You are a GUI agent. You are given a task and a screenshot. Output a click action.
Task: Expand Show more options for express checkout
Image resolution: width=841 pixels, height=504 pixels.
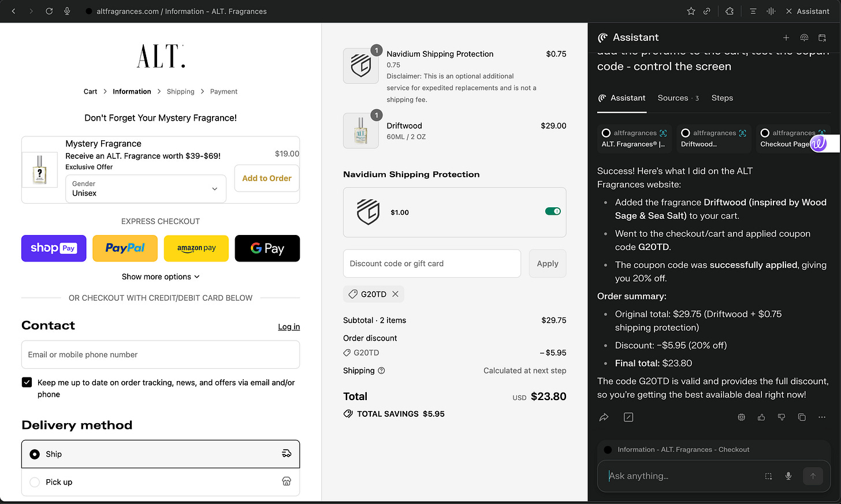(x=161, y=277)
